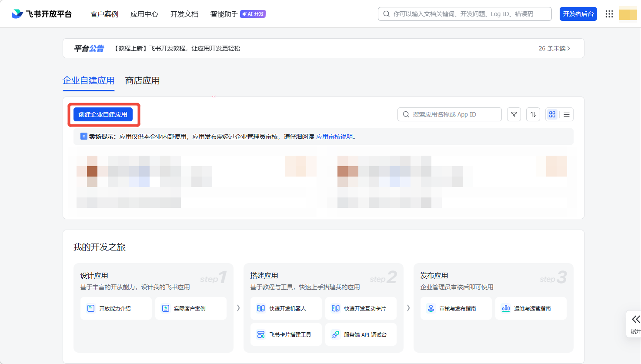Select the 商店应用 tab

coord(142,81)
